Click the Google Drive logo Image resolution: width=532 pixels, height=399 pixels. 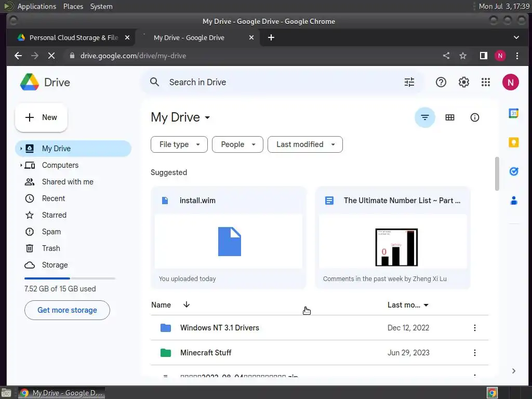point(30,82)
